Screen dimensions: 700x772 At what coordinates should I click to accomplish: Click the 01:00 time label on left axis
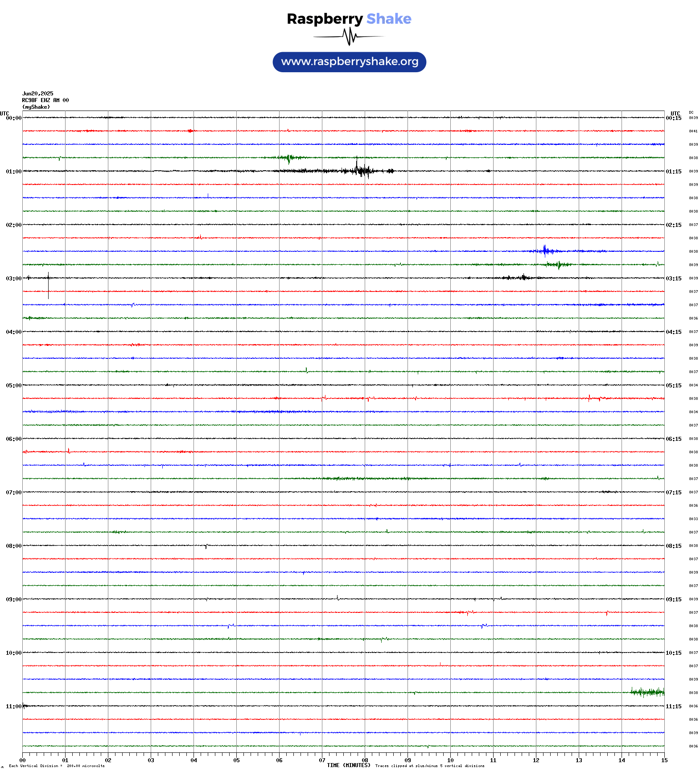click(x=14, y=172)
